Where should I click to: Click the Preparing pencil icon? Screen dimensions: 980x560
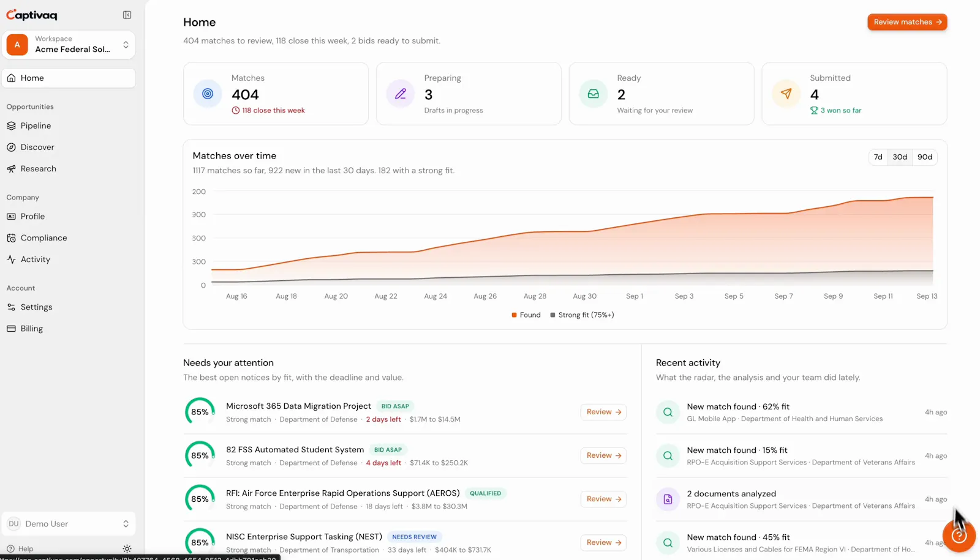pyautogui.click(x=401, y=94)
